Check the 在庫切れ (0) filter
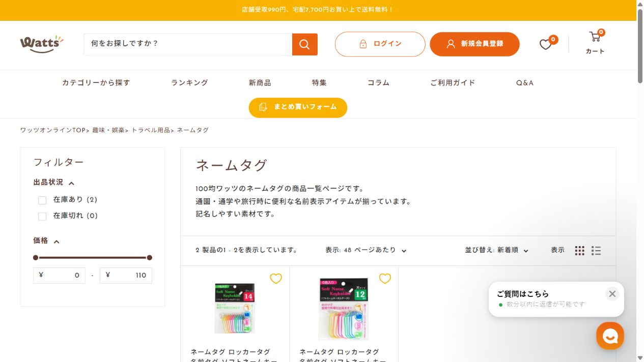 42,217
